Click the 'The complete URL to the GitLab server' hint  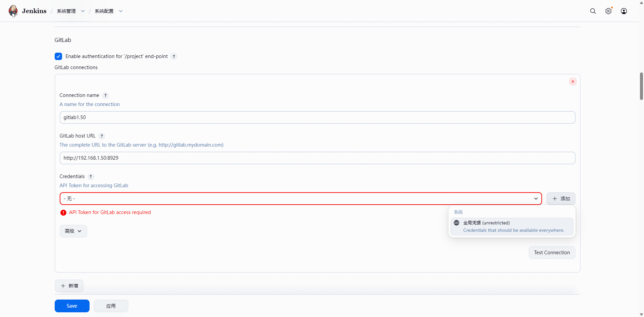tap(142, 145)
